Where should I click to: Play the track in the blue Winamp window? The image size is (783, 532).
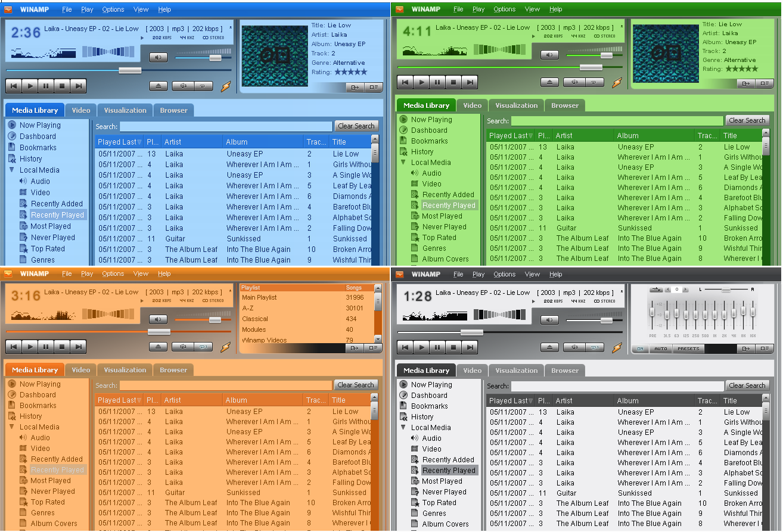click(x=30, y=86)
